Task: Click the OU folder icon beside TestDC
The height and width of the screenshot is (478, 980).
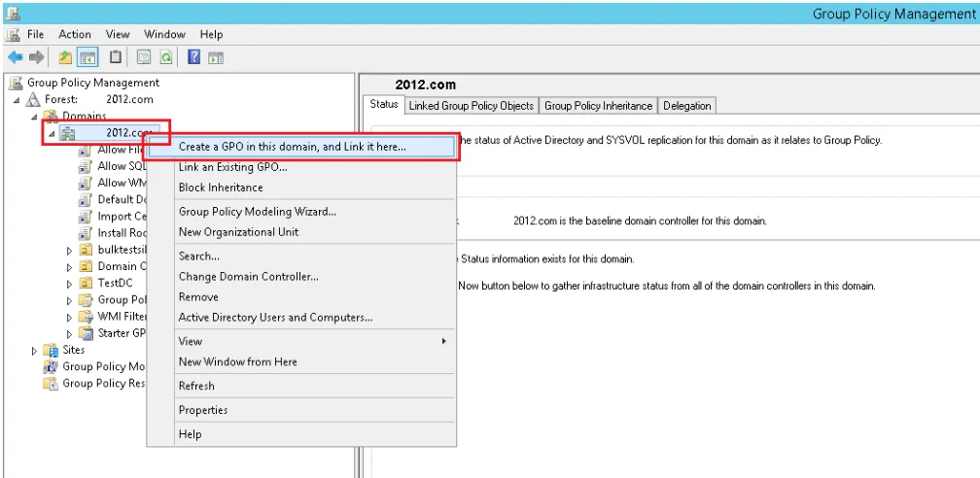Action: [87, 283]
